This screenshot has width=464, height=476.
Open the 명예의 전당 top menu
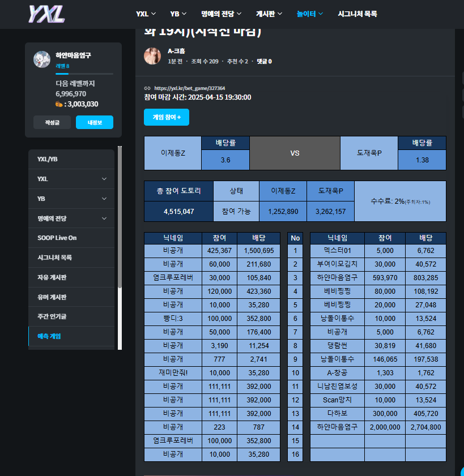pyautogui.click(x=220, y=13)
